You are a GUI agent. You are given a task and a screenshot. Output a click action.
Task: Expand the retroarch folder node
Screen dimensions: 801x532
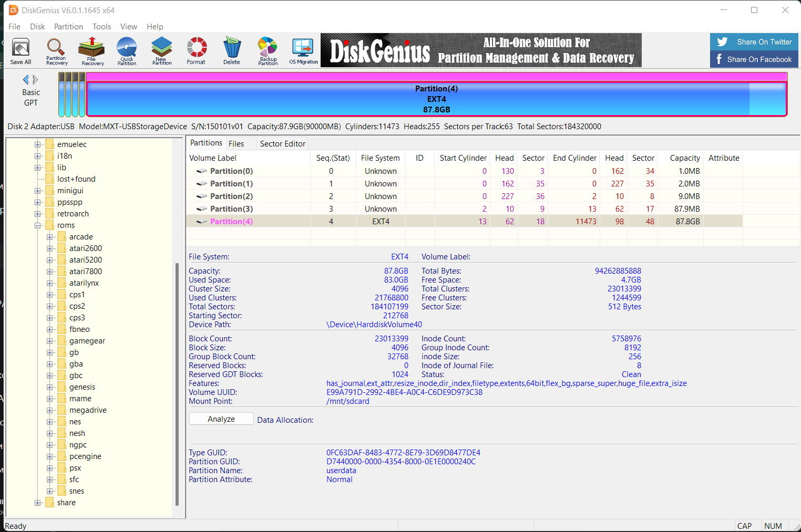pos(38,214)
